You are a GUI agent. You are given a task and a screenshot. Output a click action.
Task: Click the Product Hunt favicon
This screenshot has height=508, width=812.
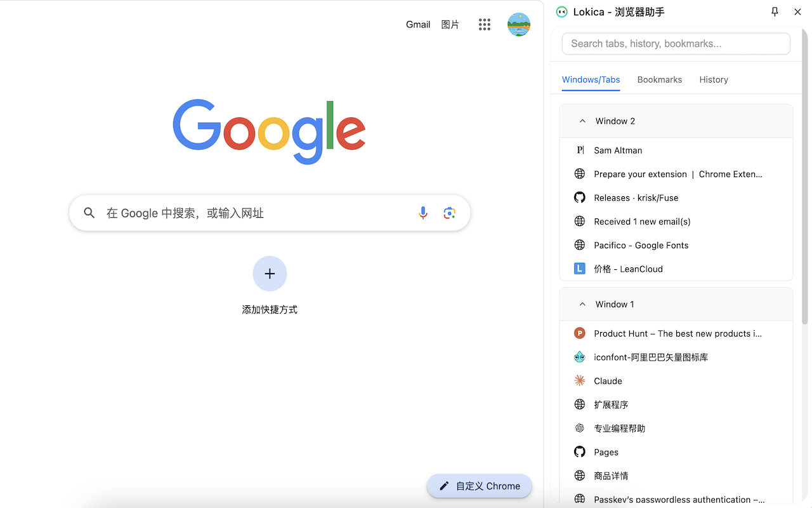[x=579, y=333]
